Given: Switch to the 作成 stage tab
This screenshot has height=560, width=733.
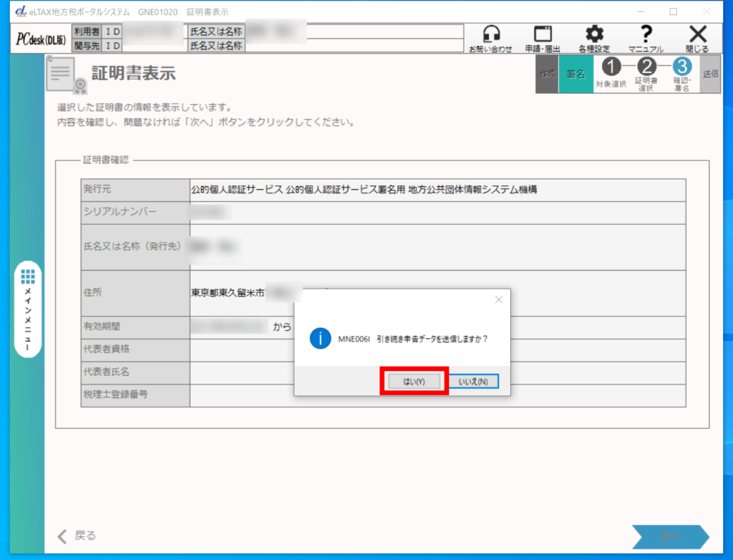Looking at the screenshot, I should (547, 74).
